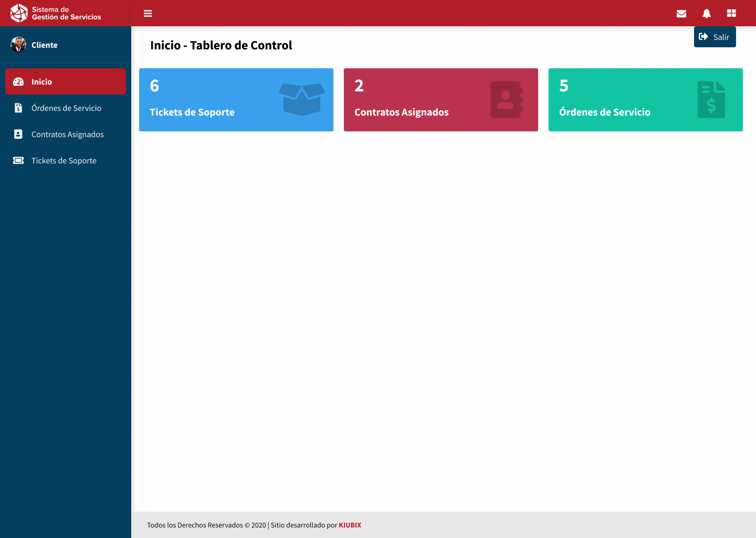Click the sidebar contact book icon

18,134
